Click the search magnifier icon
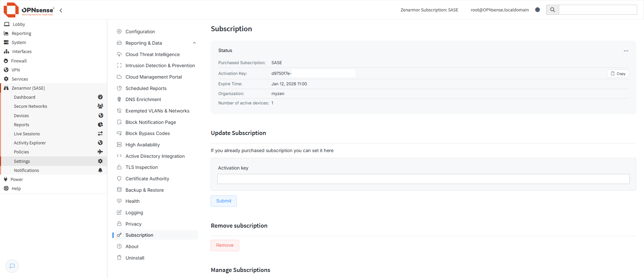This screenshot has height=278, width=644. pos(552,10)
